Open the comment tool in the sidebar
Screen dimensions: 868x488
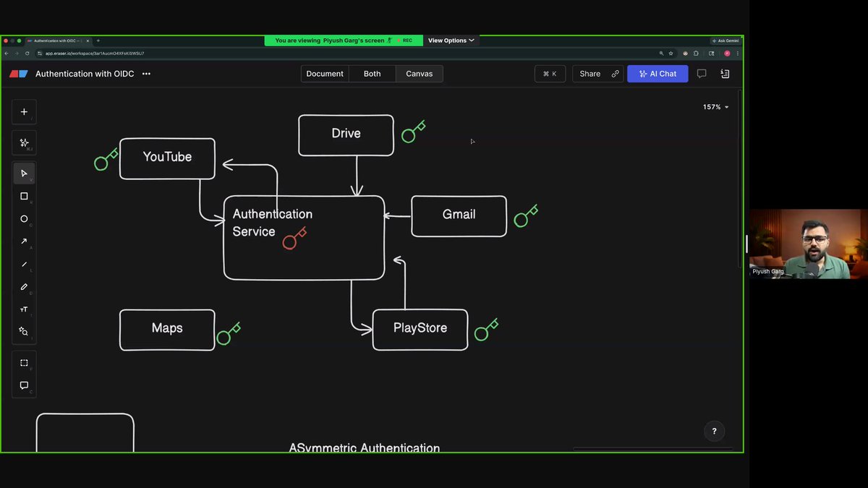coord(24,385)
